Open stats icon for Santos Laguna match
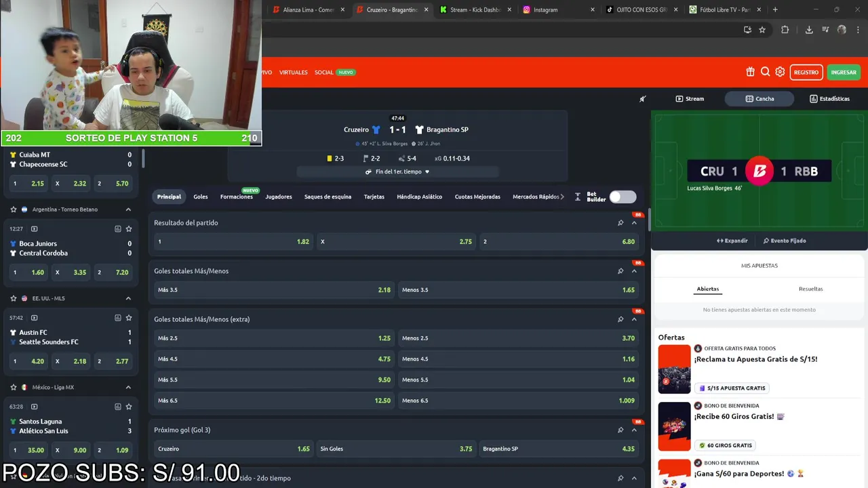 [x=117, y=407]
